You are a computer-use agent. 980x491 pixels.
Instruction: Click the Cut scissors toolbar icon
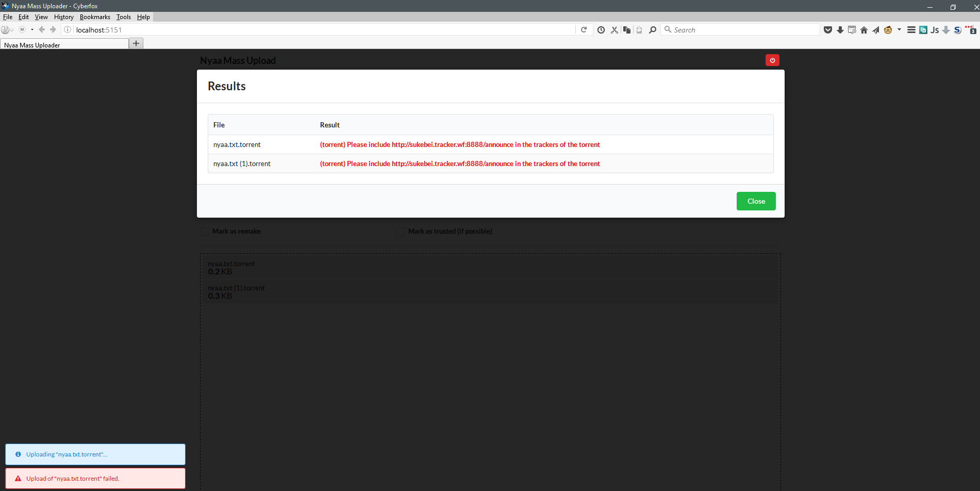click(x=614, y=30)
